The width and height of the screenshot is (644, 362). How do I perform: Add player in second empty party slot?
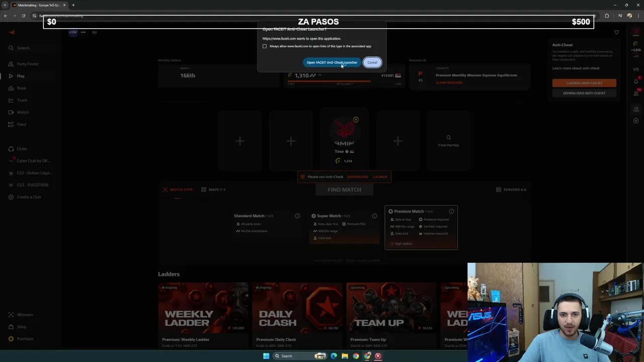pyautogui.click(x=291, y=141)
